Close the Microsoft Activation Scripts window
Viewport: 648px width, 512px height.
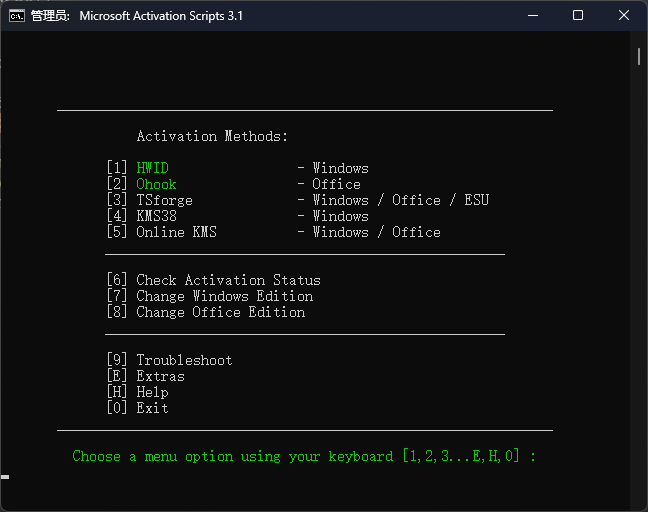point(624,16)
